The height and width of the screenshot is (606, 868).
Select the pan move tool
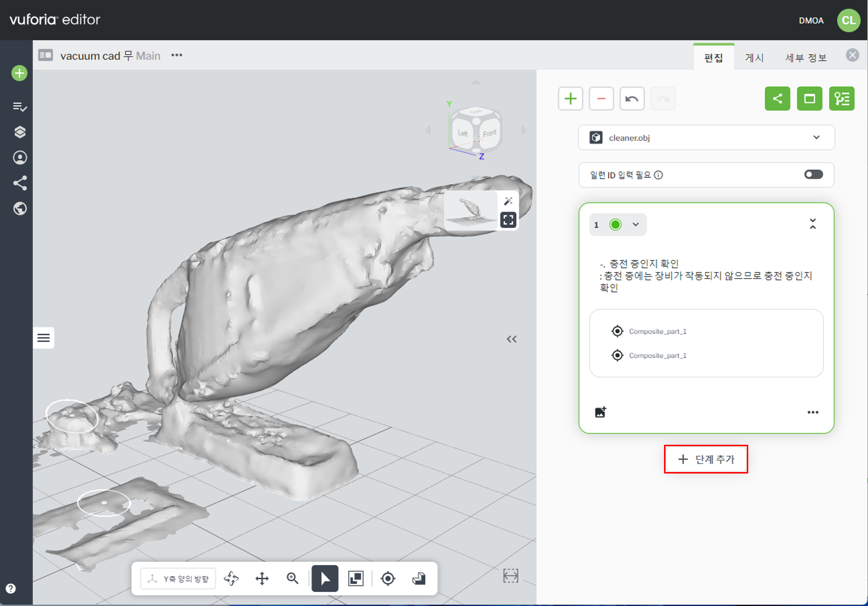click(262, 578)
